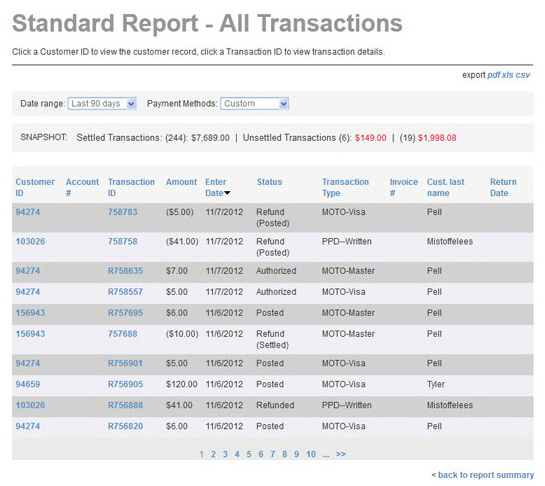Open transaction 757688 details
Viewport: 545px width, 486px height.
tap(122, 334)
